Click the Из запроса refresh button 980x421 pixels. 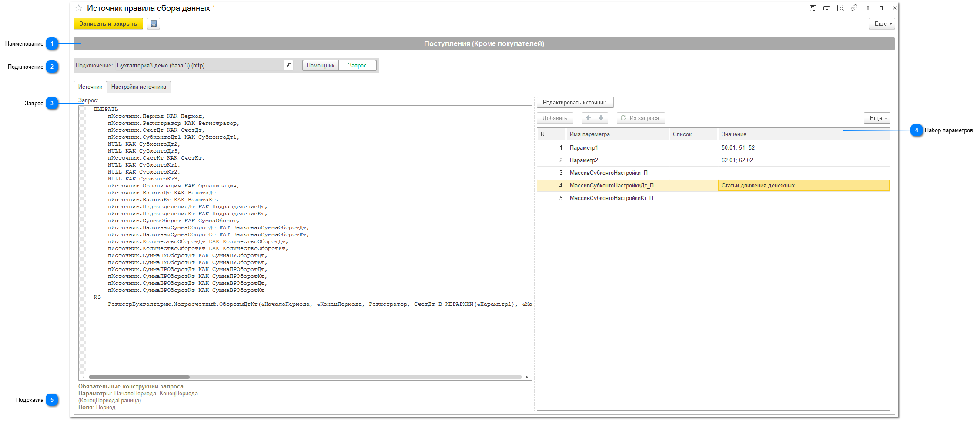(x=641, y=118)
